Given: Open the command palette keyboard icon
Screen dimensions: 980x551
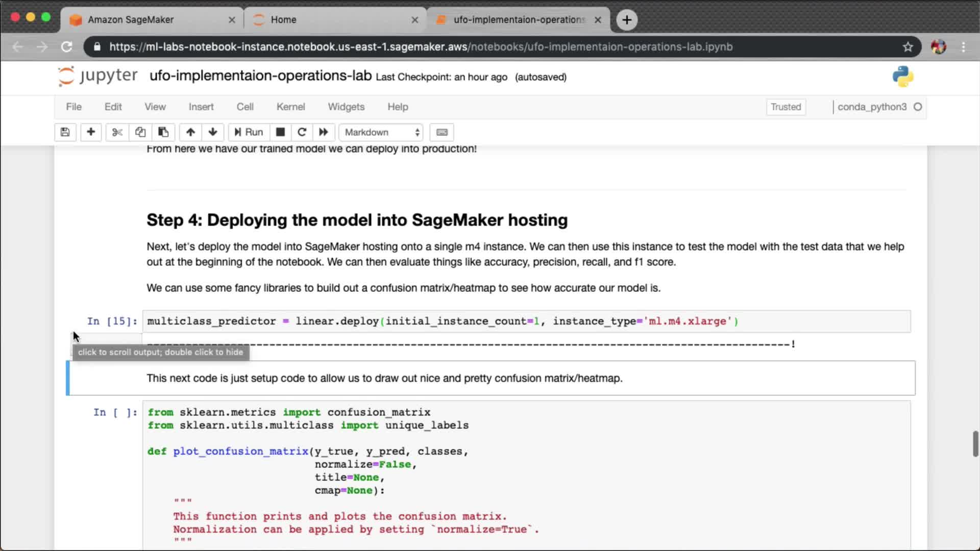Looking at the screenshot, I should (x=442, y=132).
